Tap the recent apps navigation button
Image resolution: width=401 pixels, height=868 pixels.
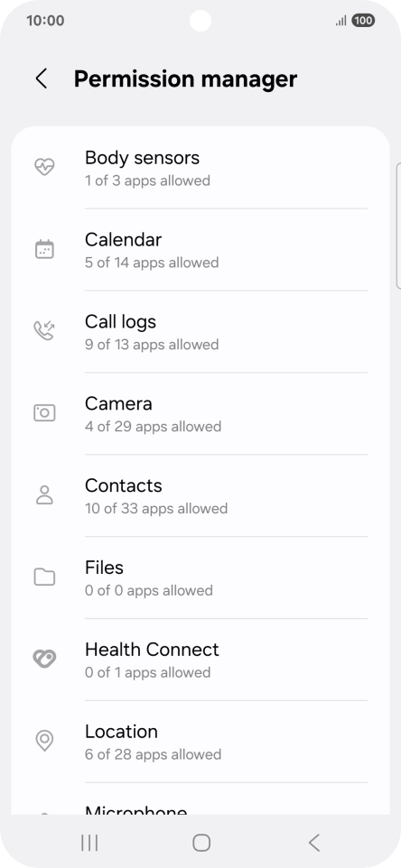(x=89, y=843)
